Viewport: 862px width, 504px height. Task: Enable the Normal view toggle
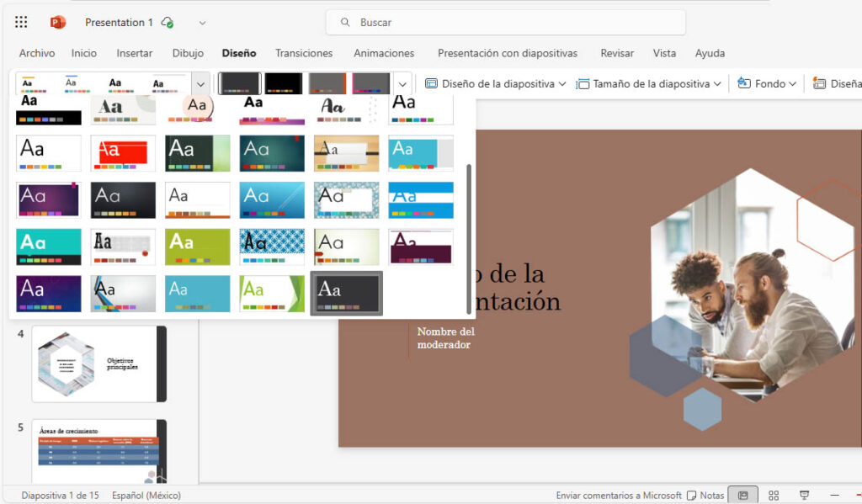[742, 495]
